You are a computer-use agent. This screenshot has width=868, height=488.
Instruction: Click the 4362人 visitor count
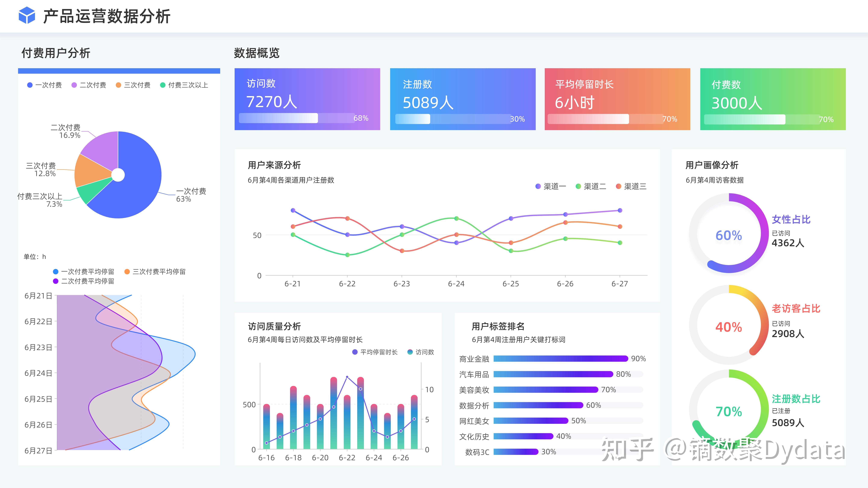pos(788,243)
